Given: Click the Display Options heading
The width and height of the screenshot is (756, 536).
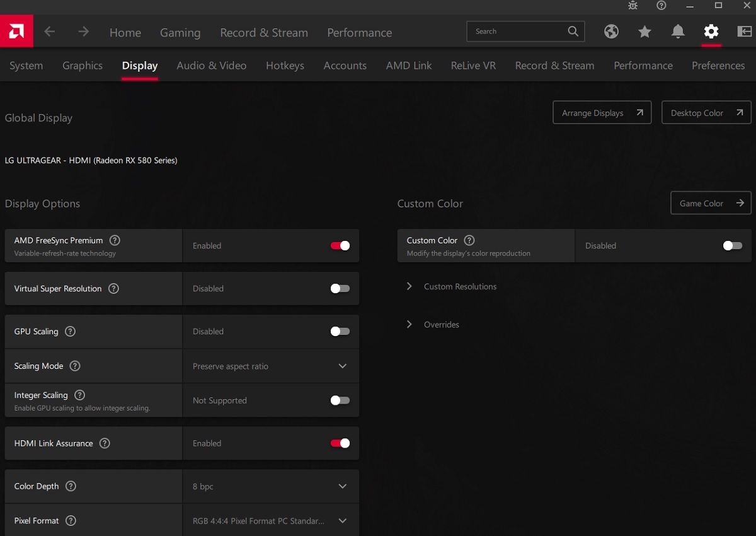Looking at the screenshot, I should pyautogui.click(x=42, y=204).
